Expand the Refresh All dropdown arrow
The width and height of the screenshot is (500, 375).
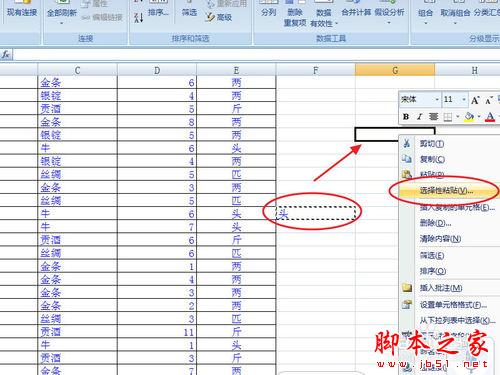(x=62, y=23)
